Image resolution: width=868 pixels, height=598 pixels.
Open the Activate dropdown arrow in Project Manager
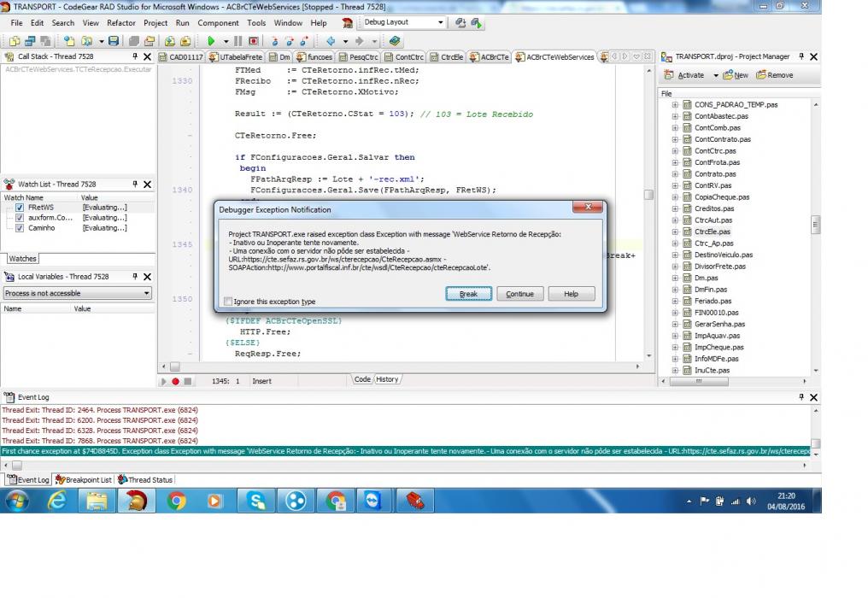(715, 75)
